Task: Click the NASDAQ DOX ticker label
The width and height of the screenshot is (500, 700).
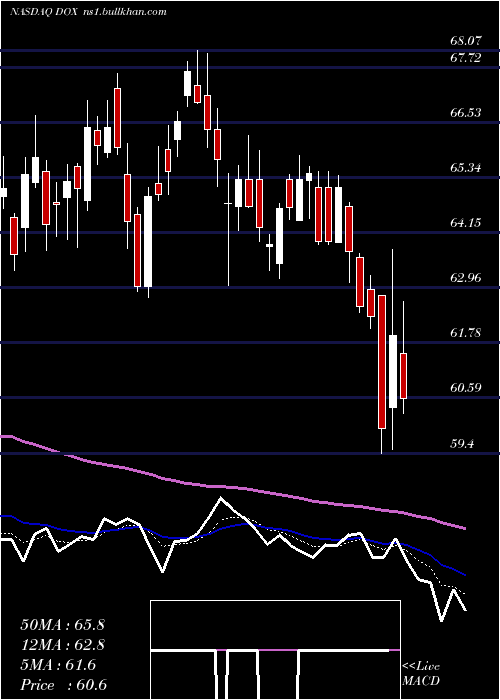Action: 44,12
